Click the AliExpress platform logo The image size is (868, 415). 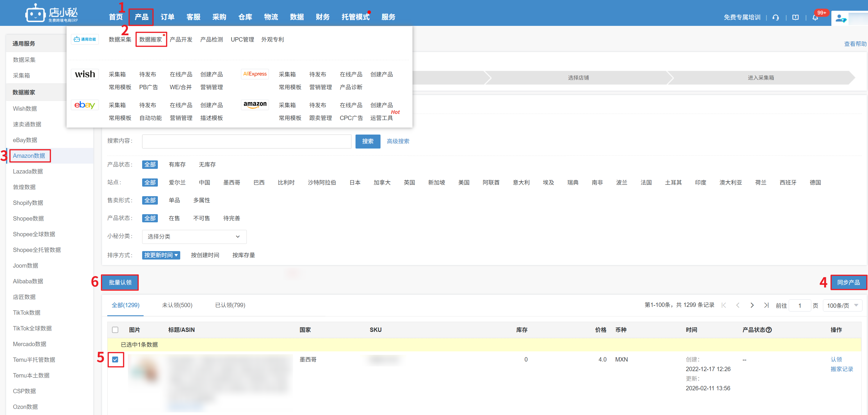(x=255, y=74)
